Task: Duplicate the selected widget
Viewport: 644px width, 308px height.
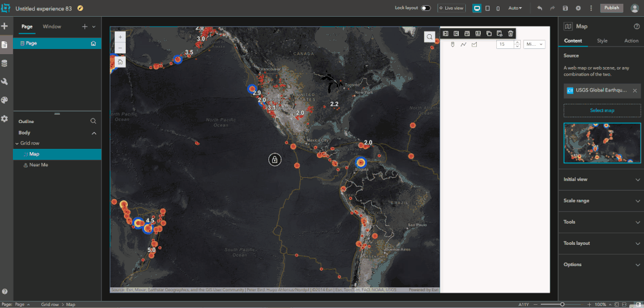Action: click(x=488, y=34)
